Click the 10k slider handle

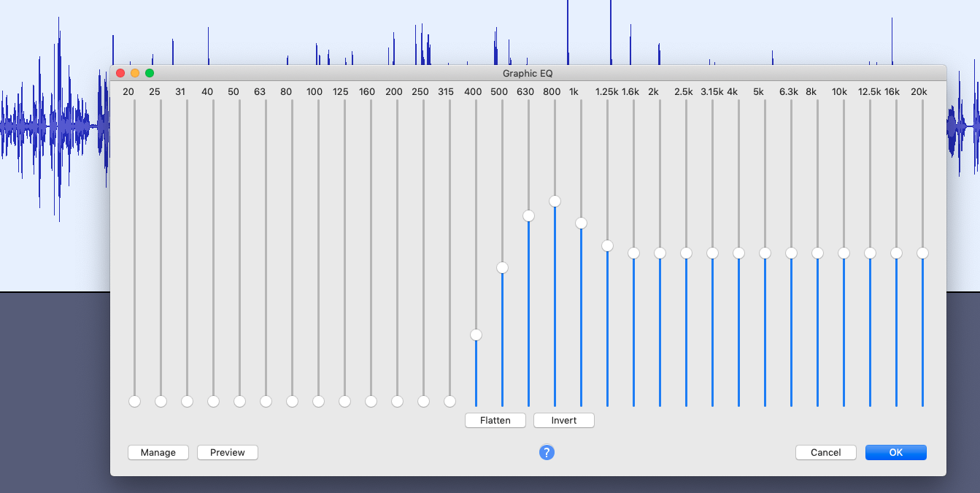(844, 253)
